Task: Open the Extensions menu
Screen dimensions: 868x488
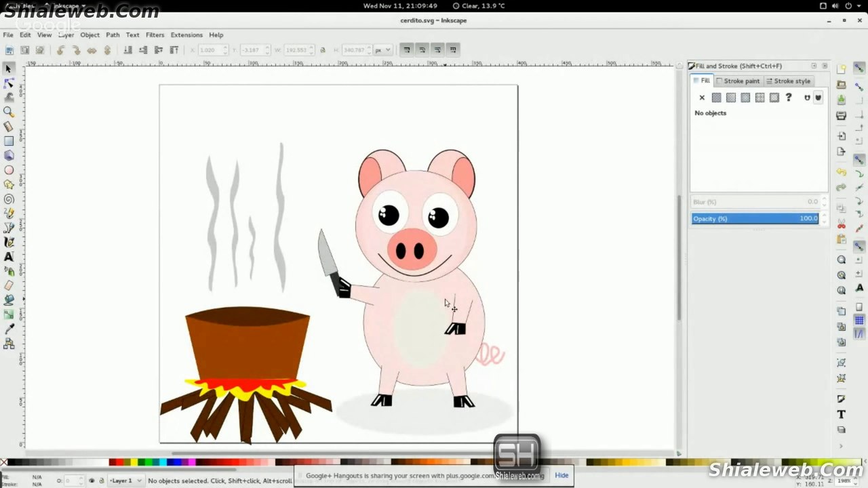Action: point(186,35)
